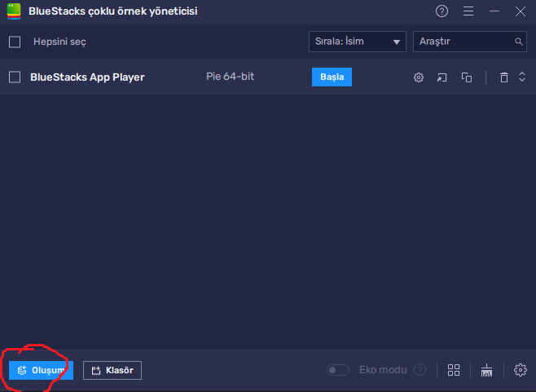Viewport: 536px width, 392px height.
Task: Open disk cleanup broom icon
Action: [x=486, y=370]
